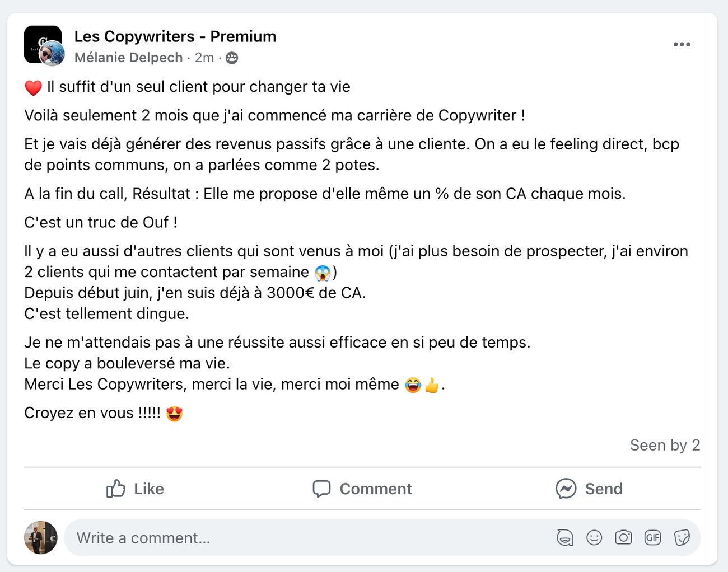Click the 2m post timestamp
This screenshot has height=572, width=728.
pyautogui.click(x=204, y=58)
